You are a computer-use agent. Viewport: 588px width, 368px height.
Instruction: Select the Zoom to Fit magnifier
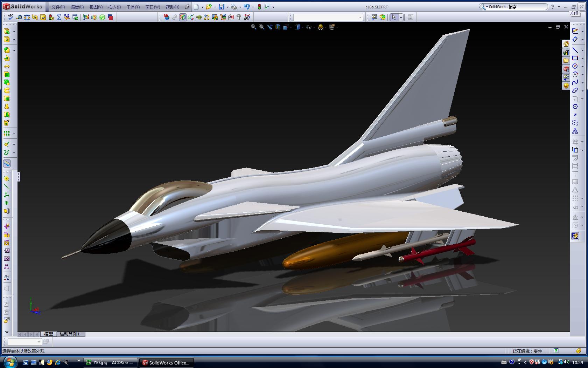[254, 27]
